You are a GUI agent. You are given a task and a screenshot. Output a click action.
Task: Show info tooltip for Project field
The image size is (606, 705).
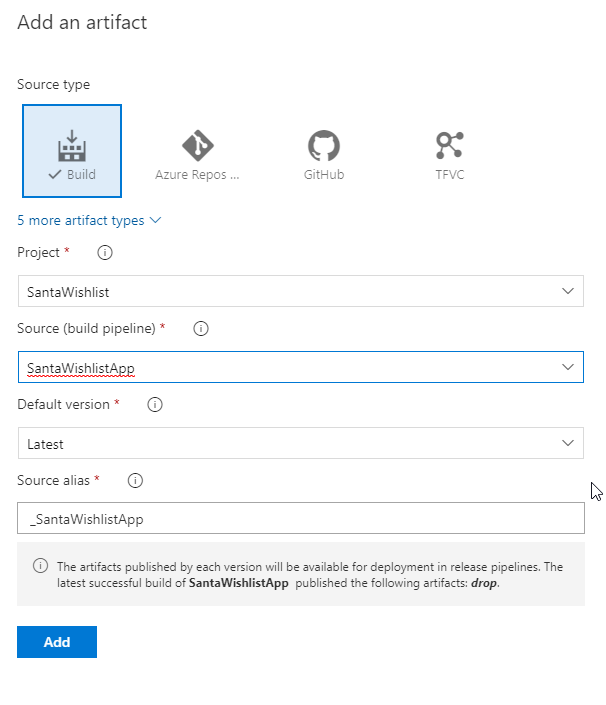tap(105, 252)
